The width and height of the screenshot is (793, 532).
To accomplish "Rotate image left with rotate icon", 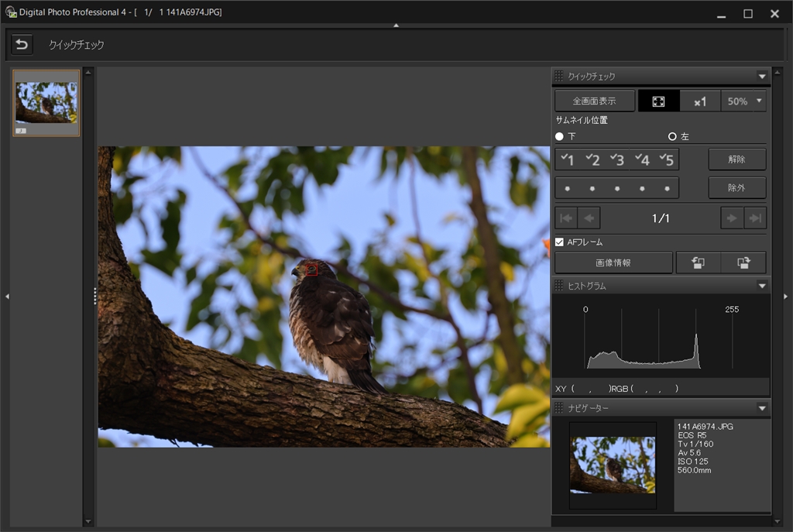I will (x=698, y=263).
